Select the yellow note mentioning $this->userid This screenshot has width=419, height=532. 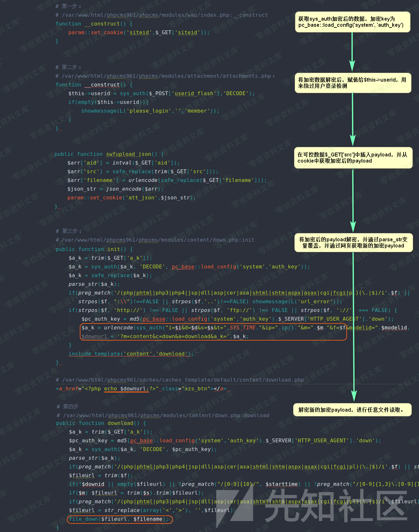(353, 83)
